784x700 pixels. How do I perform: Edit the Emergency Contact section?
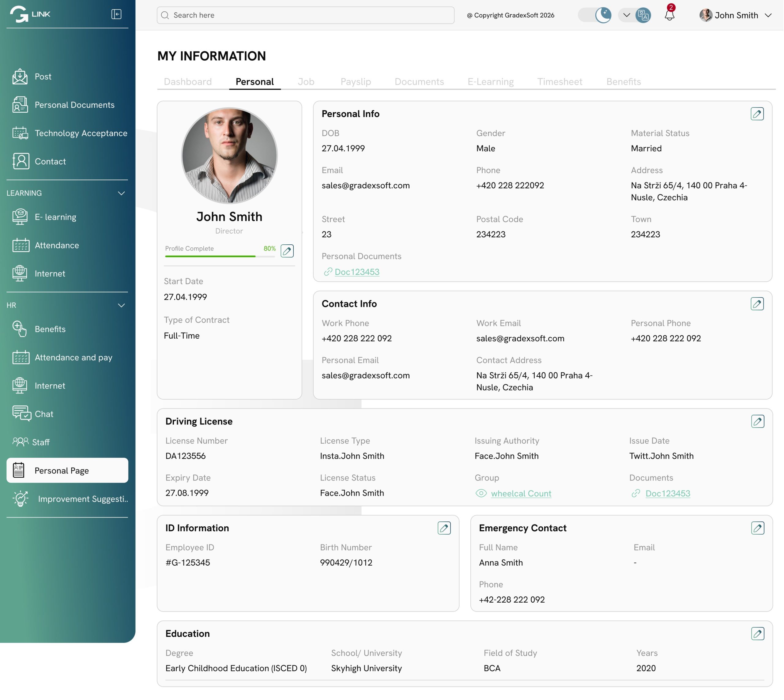(x=757, y=528)
